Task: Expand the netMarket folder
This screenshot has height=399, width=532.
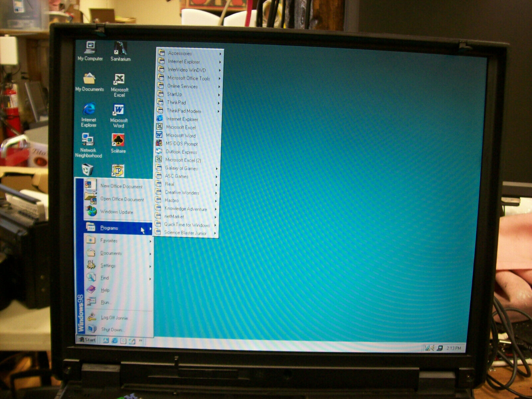Action: coord(186,216)
